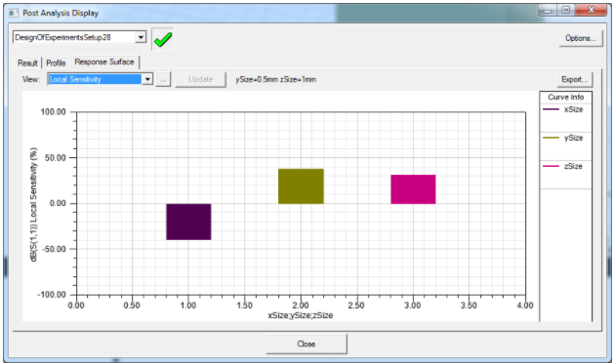Screen dimensions: 614x364
Task: Click the 100.00 Y-axis tick label
Action: 54,112
